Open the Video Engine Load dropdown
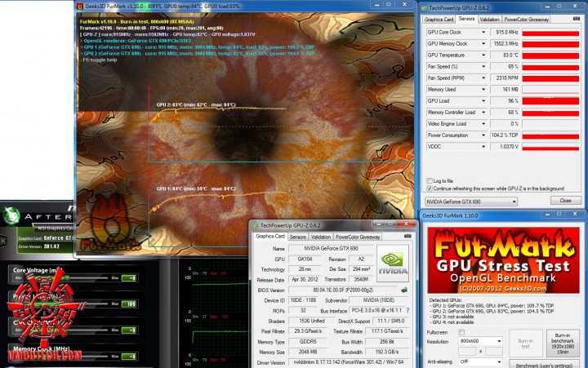 (x=483, y=124)
